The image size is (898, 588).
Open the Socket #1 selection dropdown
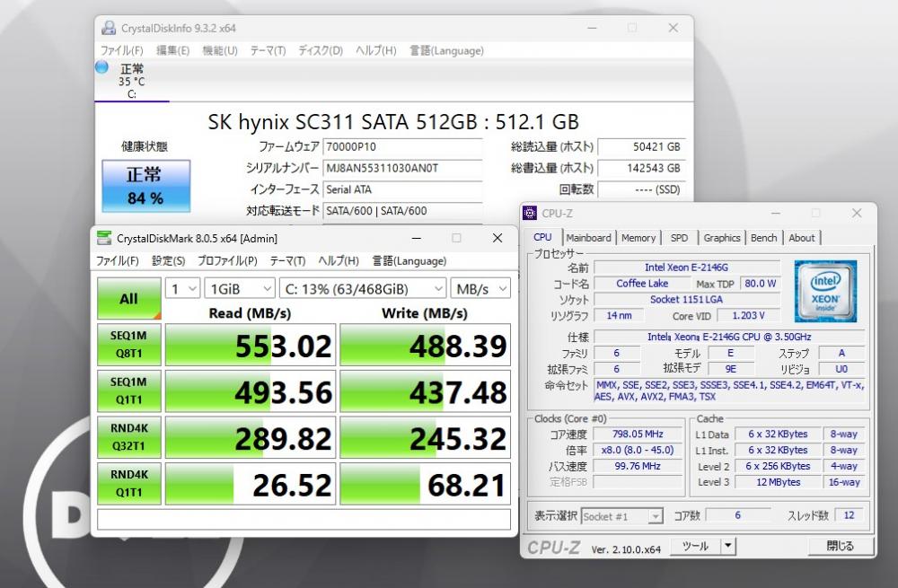pyautogui.click(x=622, y=516)
